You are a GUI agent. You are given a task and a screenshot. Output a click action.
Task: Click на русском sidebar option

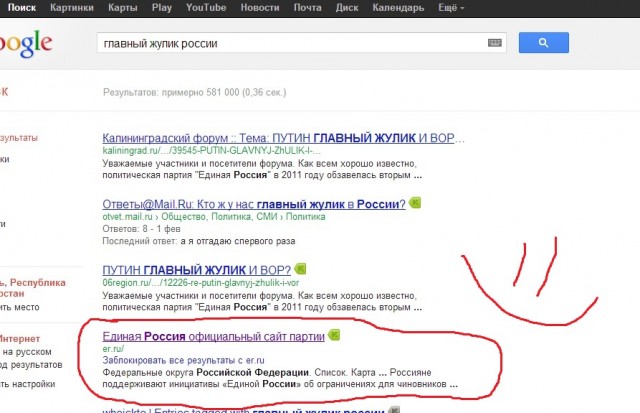pos(27,352)
